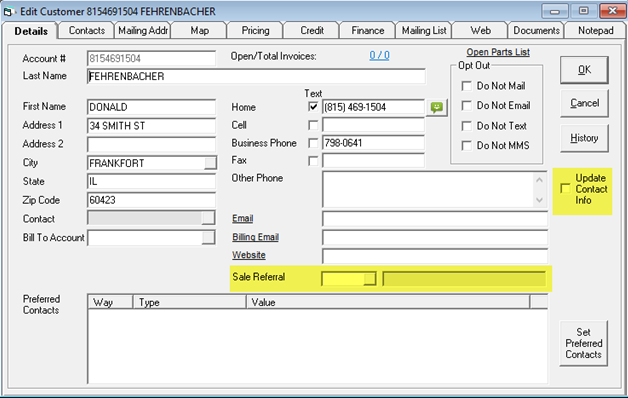The width and height of the screenshot is (628, 398).
Task: Click the Website link label
Action: (x=249, y=255)
